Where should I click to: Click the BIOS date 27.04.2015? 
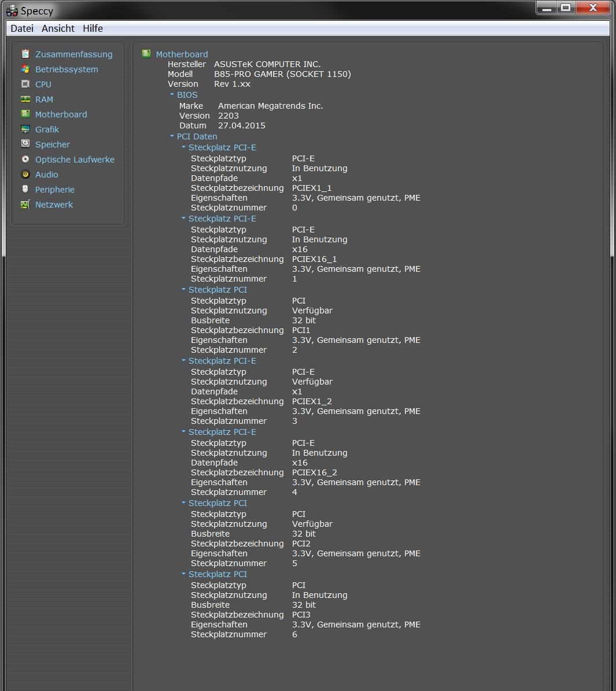tap(242, 125)
